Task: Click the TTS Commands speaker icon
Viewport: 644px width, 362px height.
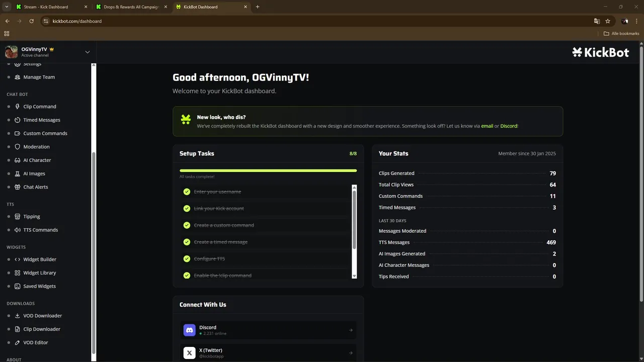Action: 18,230
